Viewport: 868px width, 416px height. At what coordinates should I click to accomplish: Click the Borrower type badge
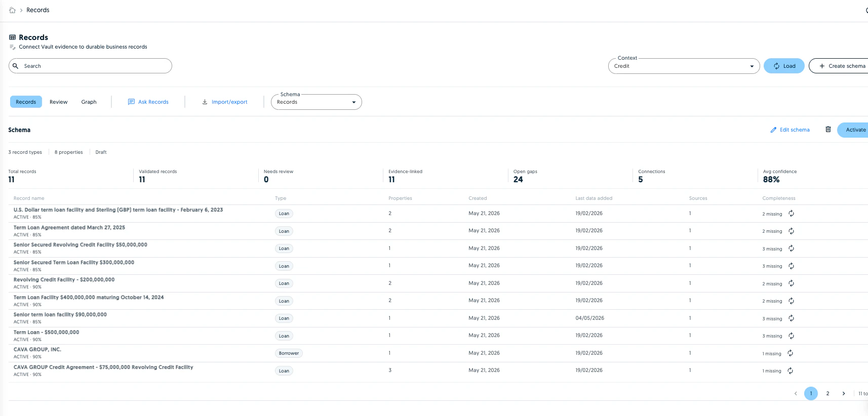click(x=289, y=353)
